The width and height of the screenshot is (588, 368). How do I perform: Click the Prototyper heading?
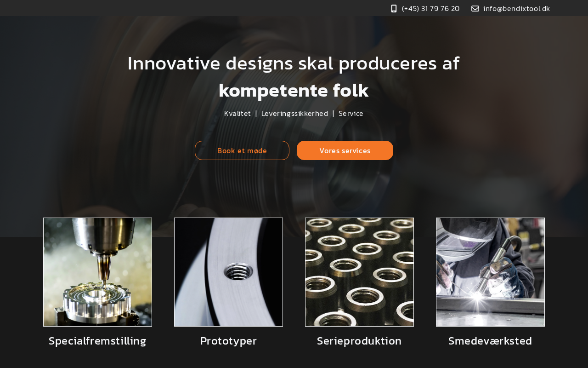[x=228, y=341]
